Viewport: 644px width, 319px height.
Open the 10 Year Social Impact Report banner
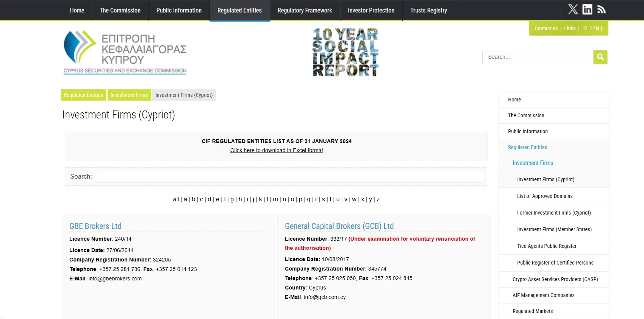345,52
